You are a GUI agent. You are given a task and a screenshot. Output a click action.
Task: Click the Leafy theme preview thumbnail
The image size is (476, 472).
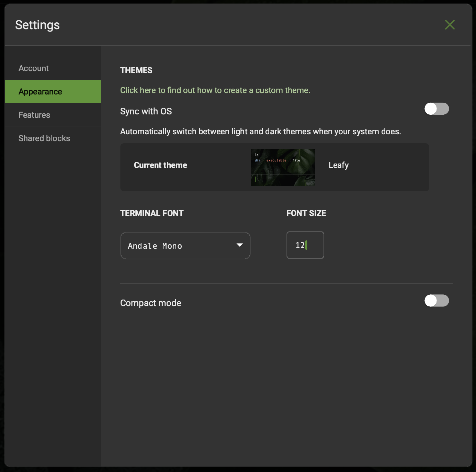click(x=283, y=167)
